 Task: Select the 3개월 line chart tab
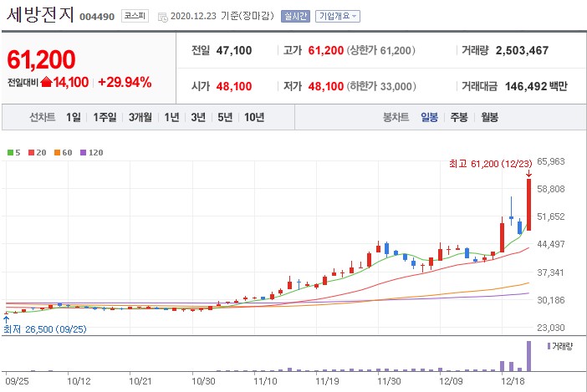tap(140, 118)
